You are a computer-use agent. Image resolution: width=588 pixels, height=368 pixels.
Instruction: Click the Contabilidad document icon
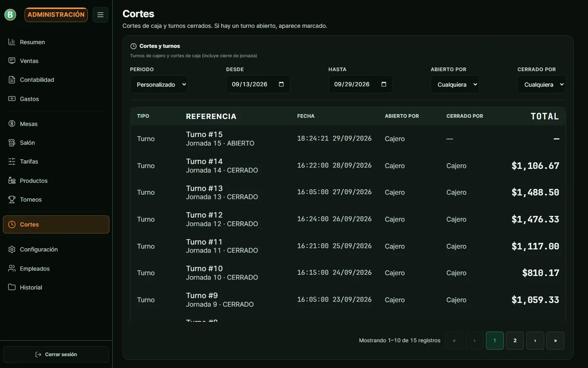click(12, 80)
